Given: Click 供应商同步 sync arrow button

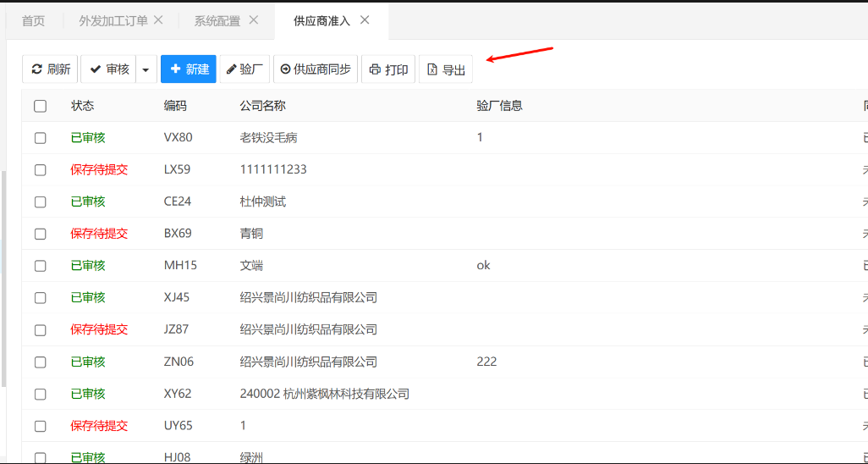Looking at the screenshot, I should tap(316, 69).
